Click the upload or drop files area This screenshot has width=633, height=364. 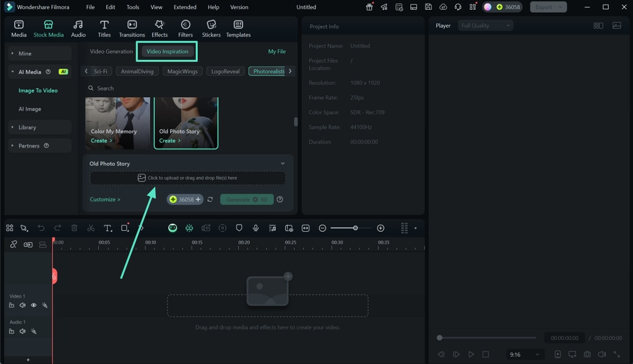[187, 178]
